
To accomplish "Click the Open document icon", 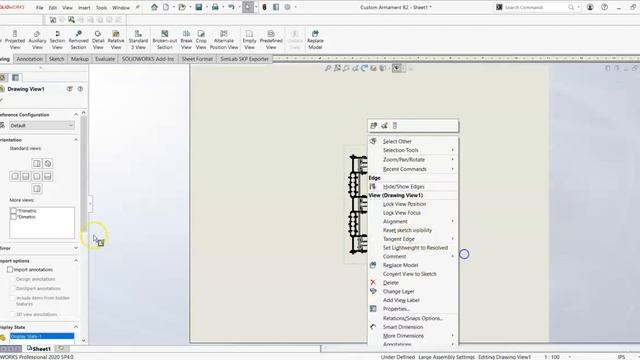I will click(x=182, y=7).
